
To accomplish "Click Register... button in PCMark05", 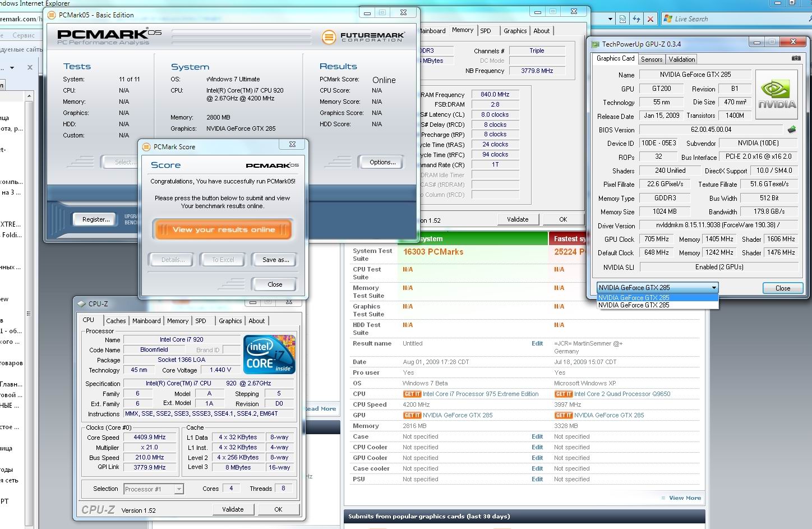I will (x=96, y=219).
